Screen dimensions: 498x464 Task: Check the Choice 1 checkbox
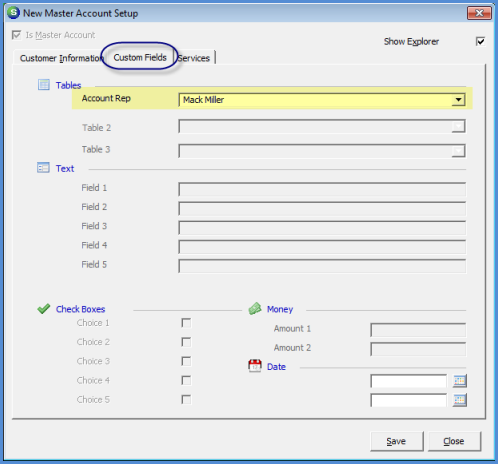coord(186,323)
